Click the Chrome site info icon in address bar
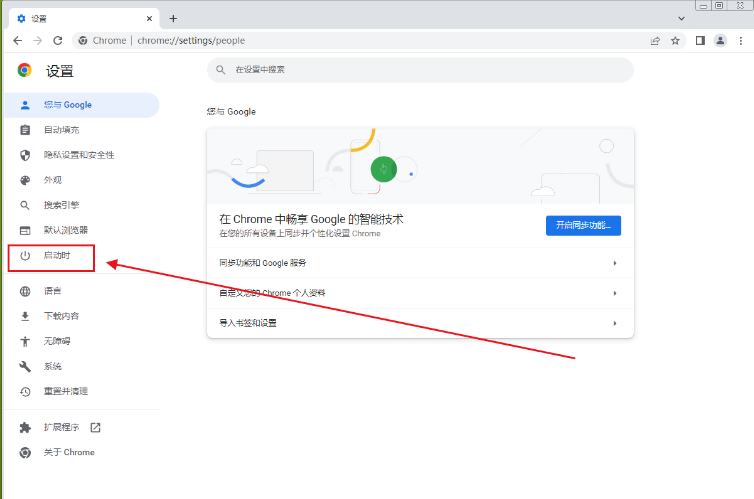Viewport: 754px width, 499px height. pyautogui.click(x=83, y=41)
